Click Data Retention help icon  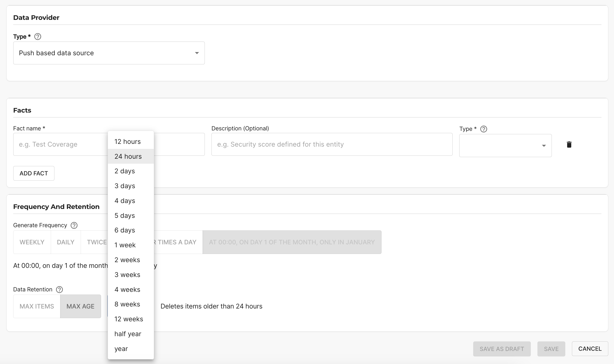tap(59, 289)
